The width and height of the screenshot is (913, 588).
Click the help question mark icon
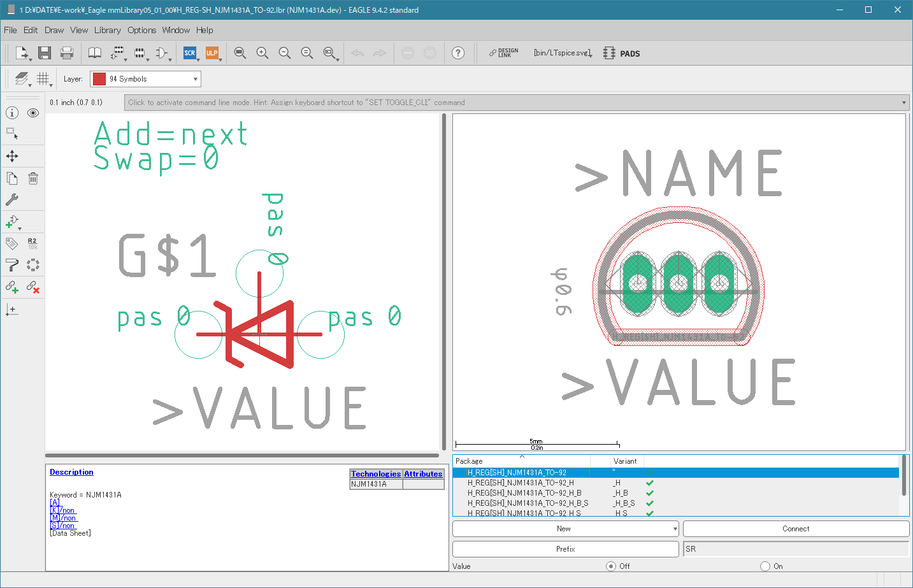[x=458, y=53]
